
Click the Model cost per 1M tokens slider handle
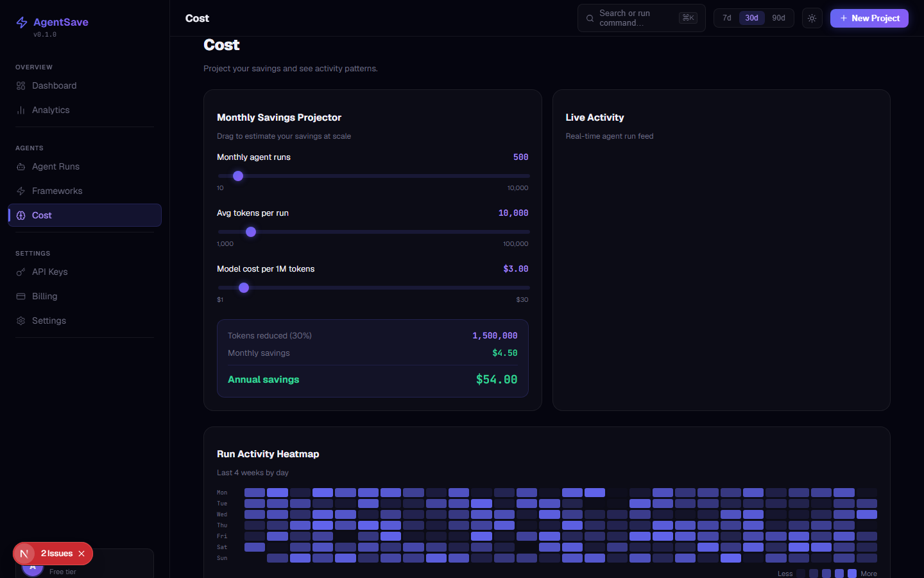click(x=244, y=288)
